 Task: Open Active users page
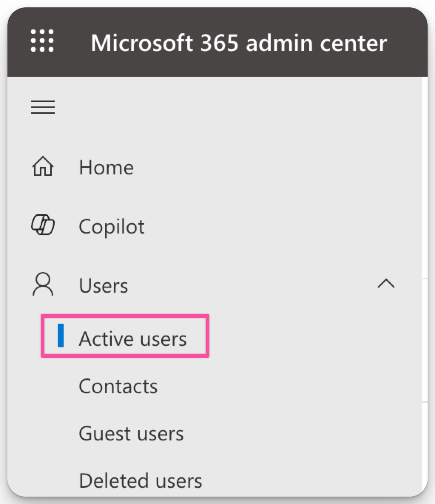133,339
